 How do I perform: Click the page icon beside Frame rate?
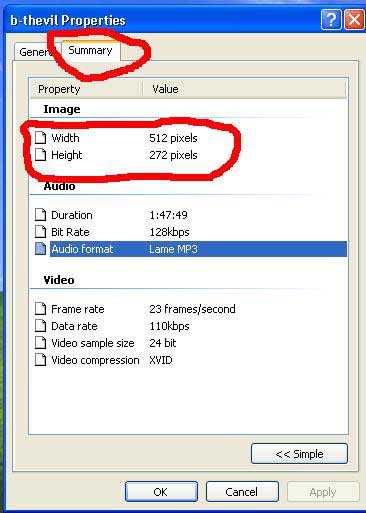[x=41, y=309]
